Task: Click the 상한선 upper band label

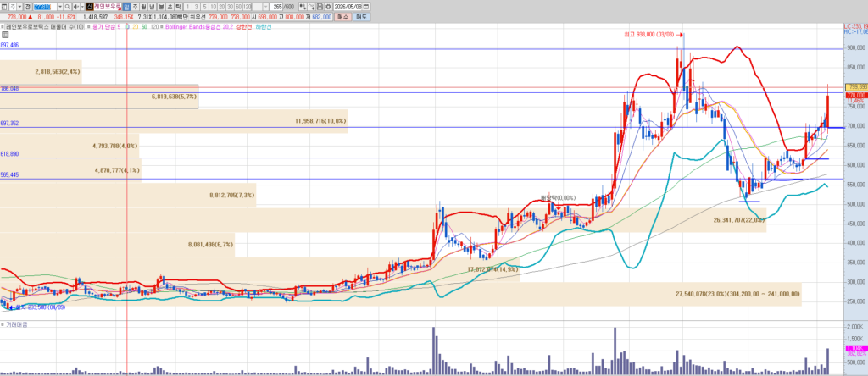Action: (244, 26)
